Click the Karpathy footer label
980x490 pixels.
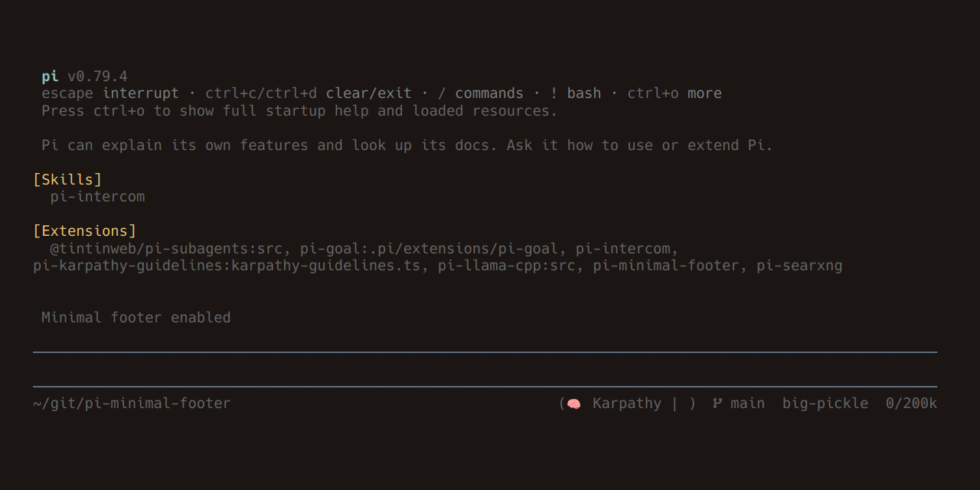pyautogui.click(x=627, y=403)
